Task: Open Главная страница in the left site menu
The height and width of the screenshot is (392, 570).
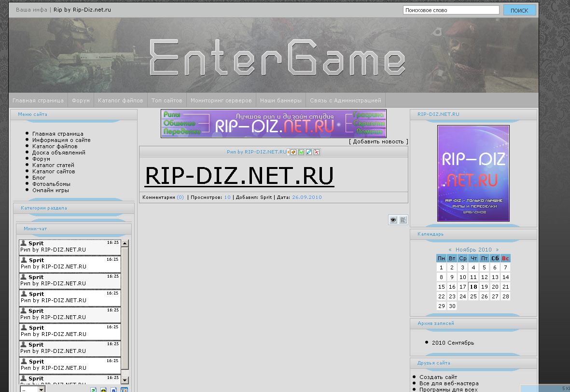Action: pyautogui.click(x=58, y=134)
